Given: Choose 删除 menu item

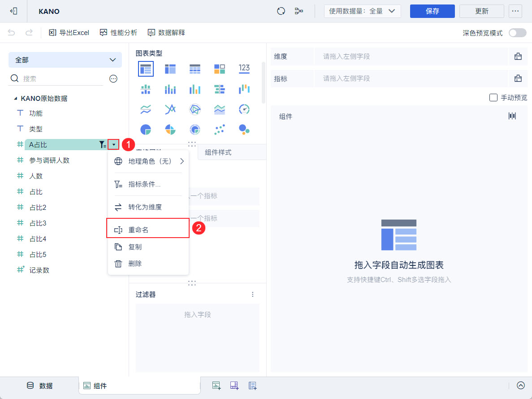Looking at the screenshot, I should click(x=148, y=264).
